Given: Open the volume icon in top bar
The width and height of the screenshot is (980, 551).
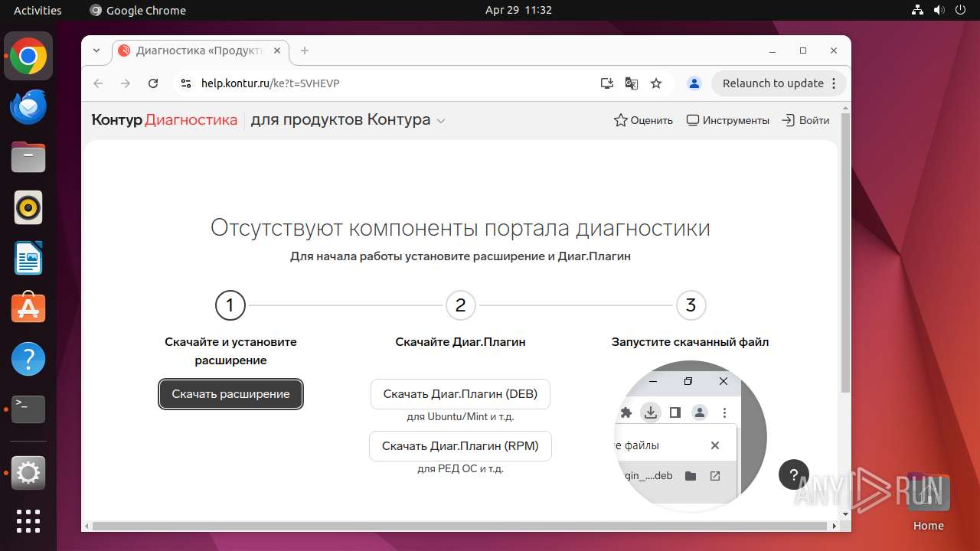Looking at the screenshot, I should click(x=939, y=10).
